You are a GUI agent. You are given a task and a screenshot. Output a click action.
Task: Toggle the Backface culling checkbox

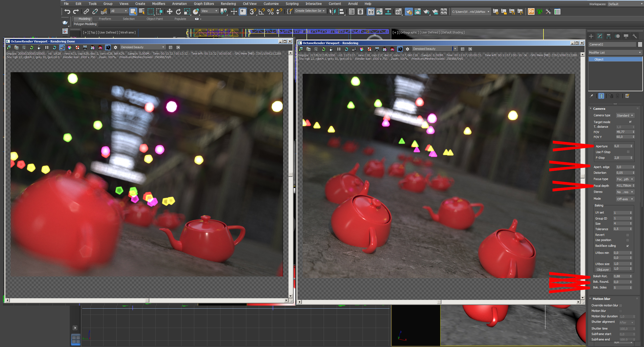(x=628, y=246)
